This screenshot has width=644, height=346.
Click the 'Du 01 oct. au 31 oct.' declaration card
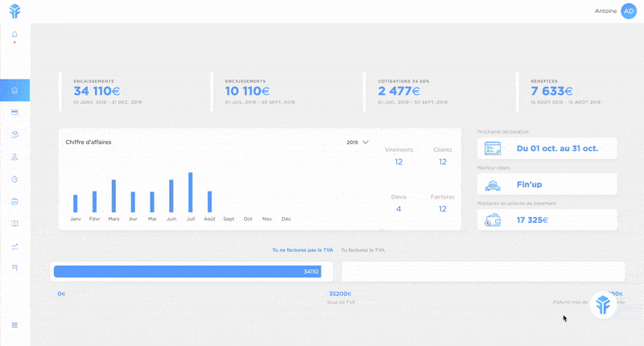[x=547, y=149]
